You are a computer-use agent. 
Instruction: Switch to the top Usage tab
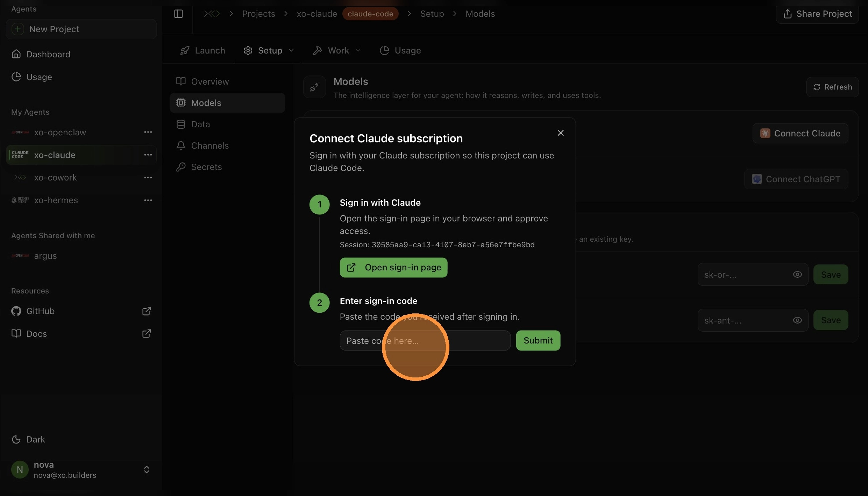(x=400, y=50)
